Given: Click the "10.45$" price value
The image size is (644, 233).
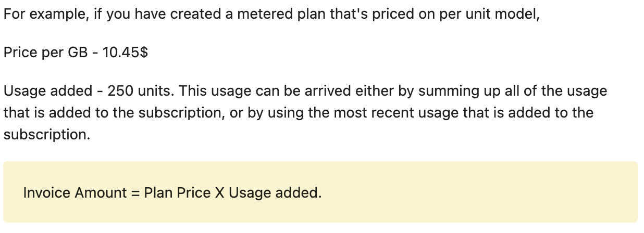Looking at the screenshot, I should (x=126, y=53).
